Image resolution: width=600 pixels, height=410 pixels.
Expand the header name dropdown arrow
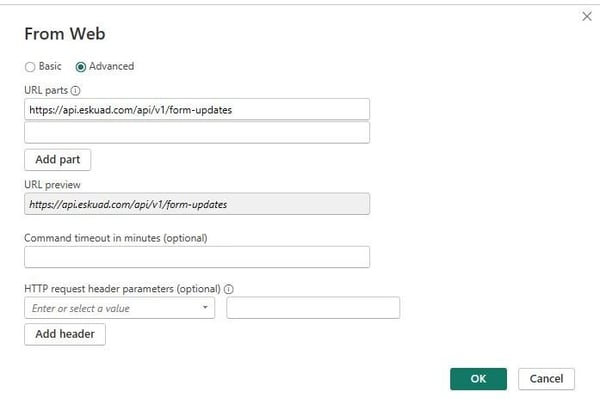(206, 308)
